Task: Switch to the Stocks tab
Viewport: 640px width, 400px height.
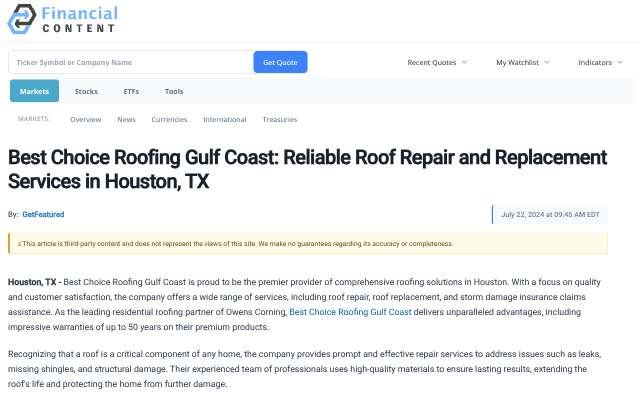Action: click(86, 91)
